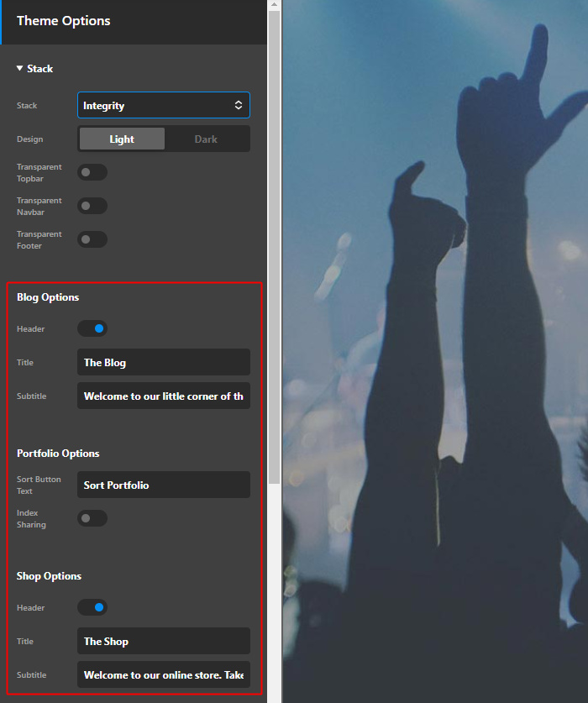Click the concert hands preview image
Image resolution: width=588 pixels, height=703 pixels.
pyautogui.click(x=435, y=353)
